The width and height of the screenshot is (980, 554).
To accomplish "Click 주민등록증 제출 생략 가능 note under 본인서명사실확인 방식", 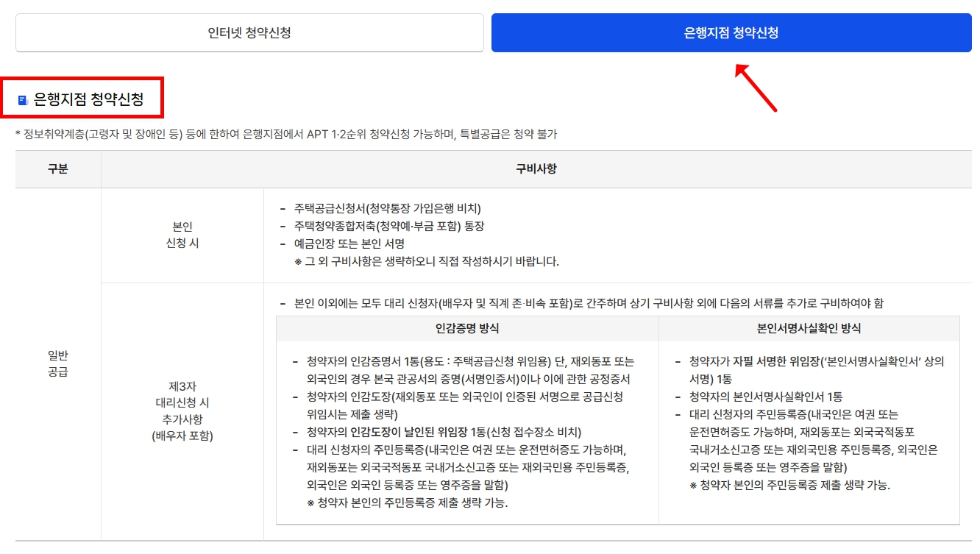I will click(790, 486).
